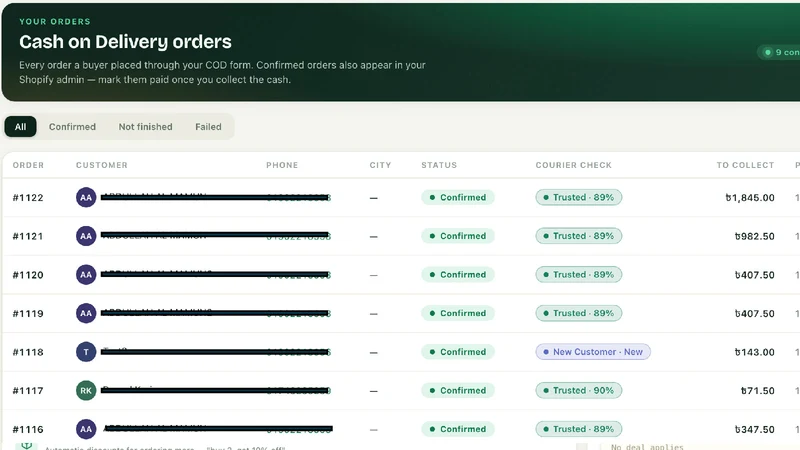Click the AA avatar for order #1116
The width and height of the screenshot is (800, 450).
[x=86, y=429]
